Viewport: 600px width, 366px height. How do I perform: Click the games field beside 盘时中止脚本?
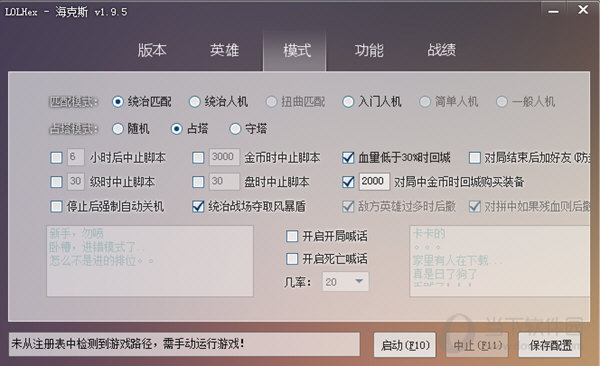pyautogui.click(x=224, y=181)
